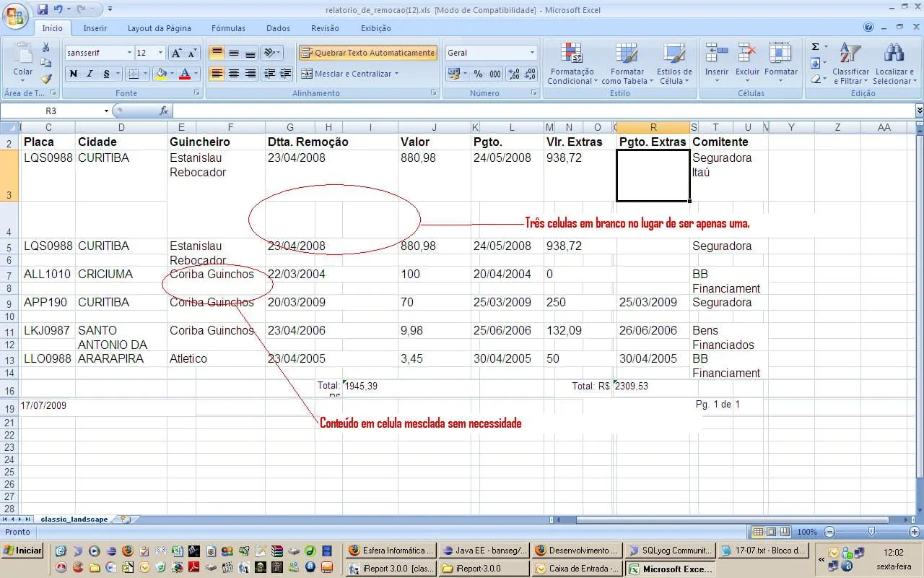Image resolution: width=924 pixels, height=578 pixels.
Task: Toggle Bold formatting (N button)
Action: (x=73, y=74)
